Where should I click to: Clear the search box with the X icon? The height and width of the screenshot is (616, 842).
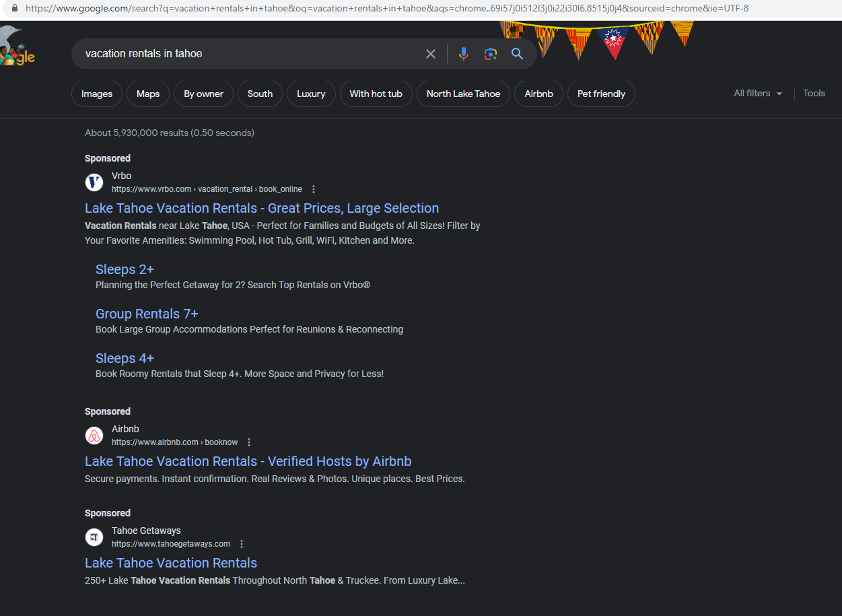tap(431, 54)
